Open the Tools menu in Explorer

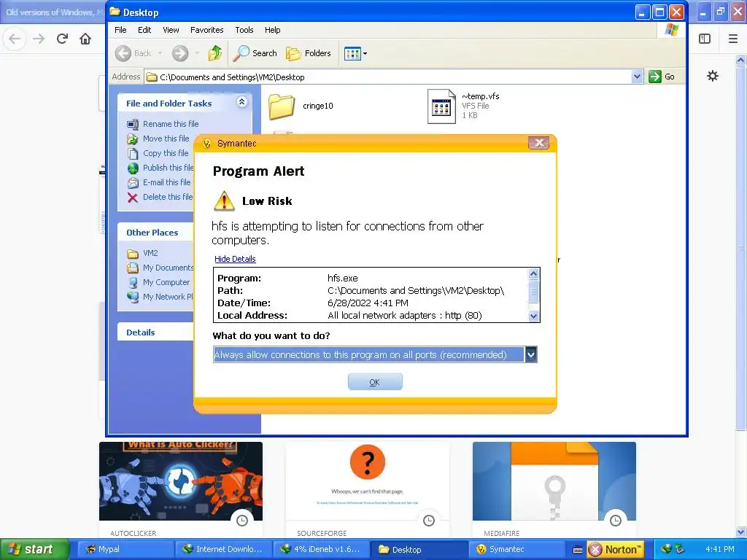[x=244, y=29]
